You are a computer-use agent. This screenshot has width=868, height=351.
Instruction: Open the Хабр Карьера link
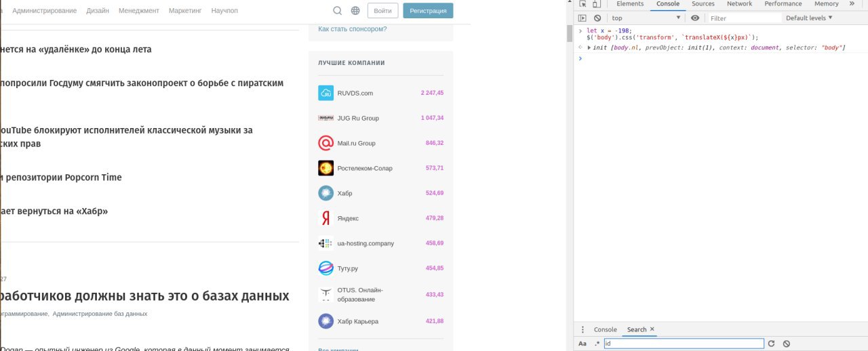(358, 321)
